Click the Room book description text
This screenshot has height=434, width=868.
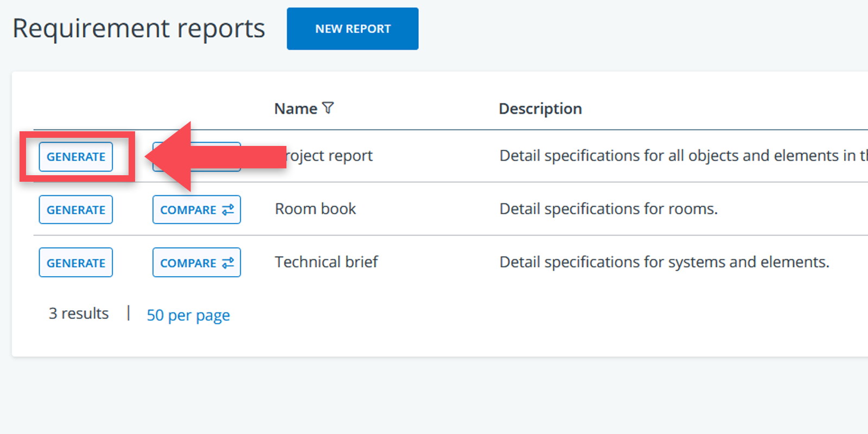coord(608,209)
